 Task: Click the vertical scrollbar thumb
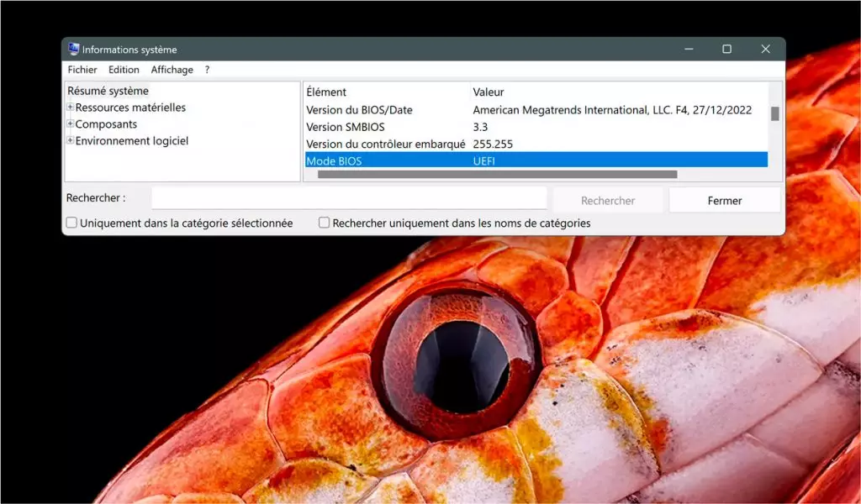click(x=774, y=113)
